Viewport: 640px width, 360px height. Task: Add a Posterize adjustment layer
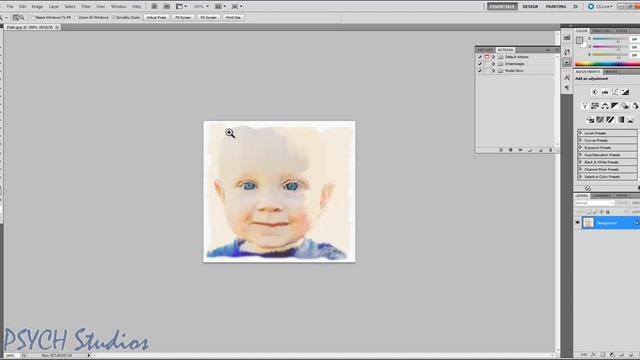click(600, 120)
